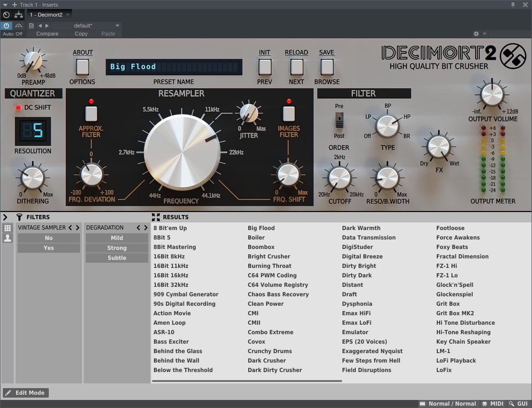Select the user presets person icon
The height and width of the screenshot is (408, 532).
[x=8, y=238]
